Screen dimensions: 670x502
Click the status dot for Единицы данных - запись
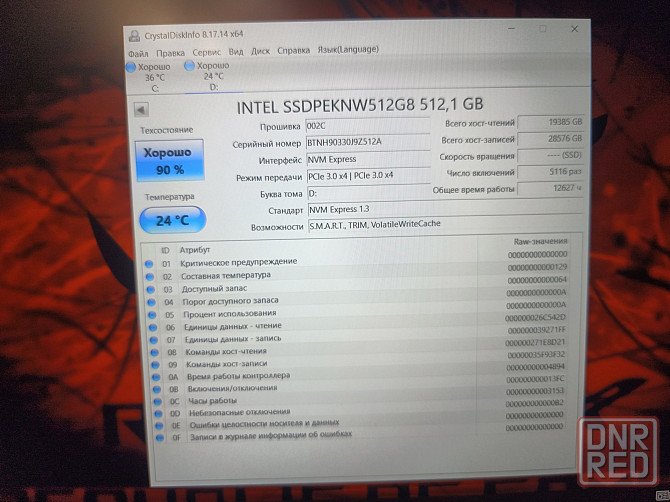(154, 340)
